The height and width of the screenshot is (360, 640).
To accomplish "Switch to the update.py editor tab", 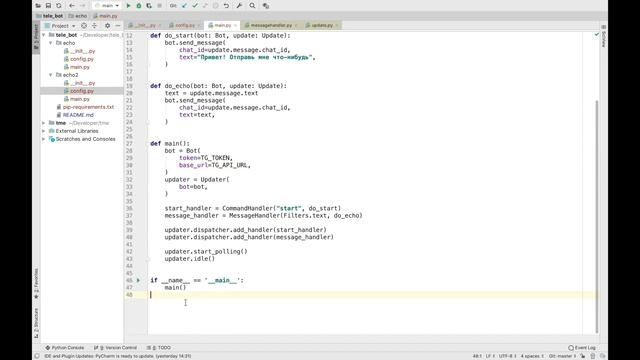I will pyautogui.click(x=322, y=25).
